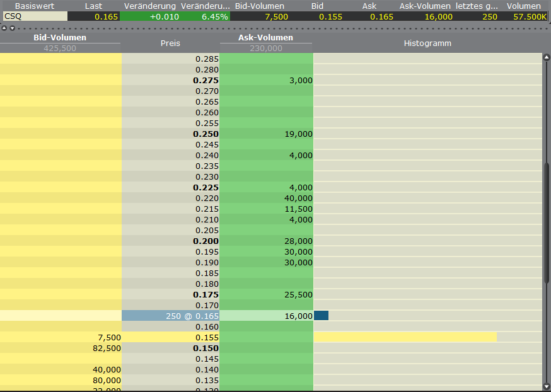Select the Bid-Volumen column header
This screenshot has width=551, height=392.
(x=60, y=38)
